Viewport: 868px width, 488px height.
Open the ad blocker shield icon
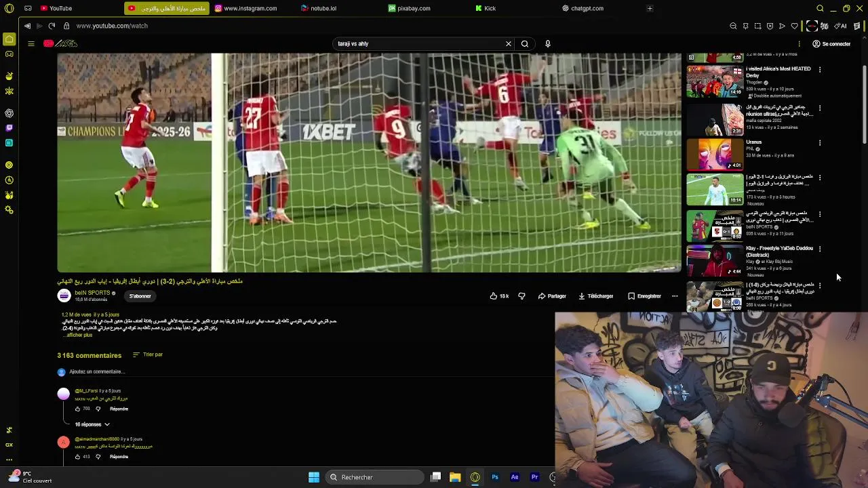(770, 26)
